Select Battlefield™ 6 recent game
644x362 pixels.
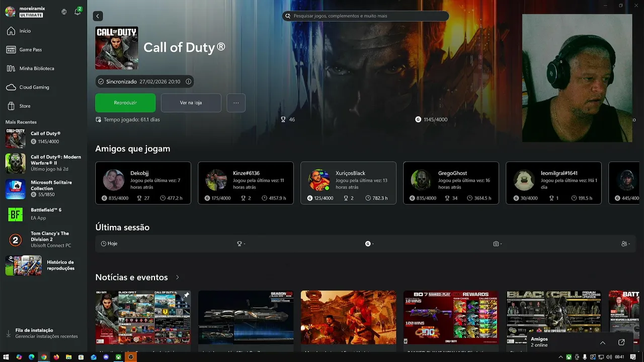coord(43,214)
